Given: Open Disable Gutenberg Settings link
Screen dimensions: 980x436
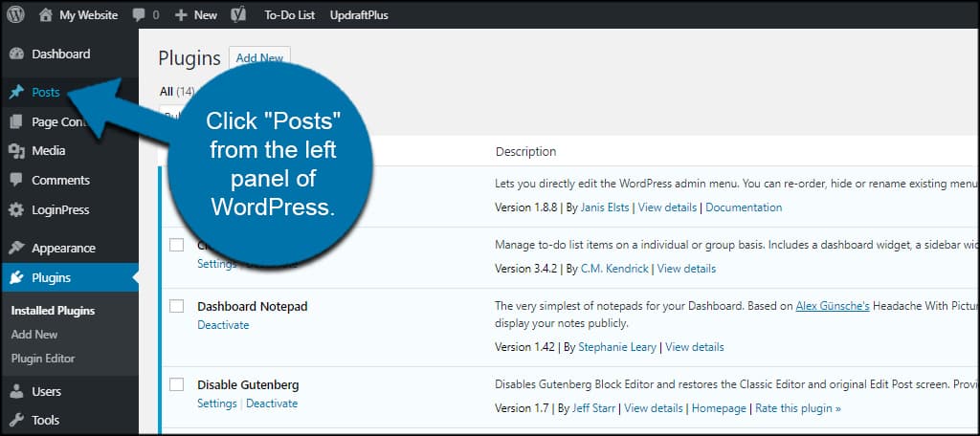Looking at the screenshot, I should pos(217,403).
